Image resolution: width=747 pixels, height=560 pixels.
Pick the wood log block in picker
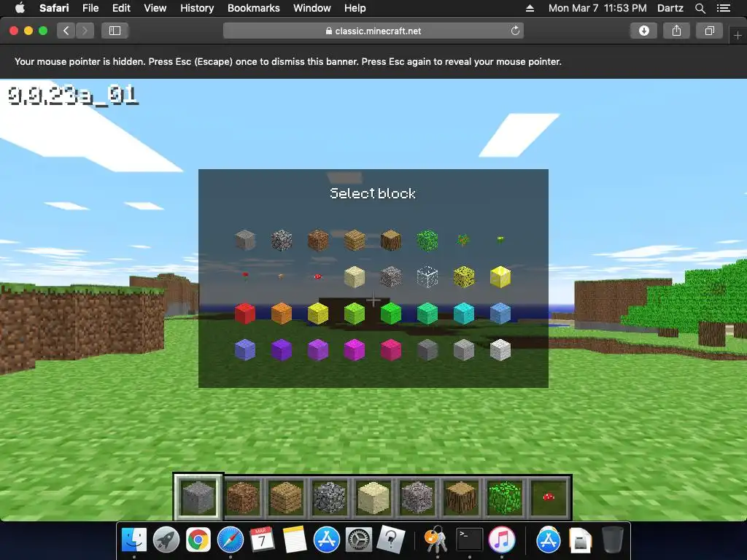[x=391, y=240]
